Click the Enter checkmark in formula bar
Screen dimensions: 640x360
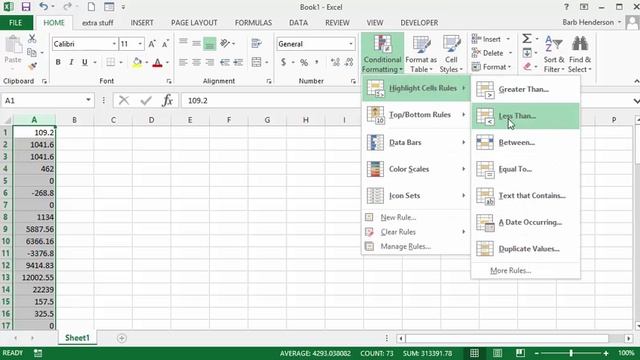(x=146, y=100)
